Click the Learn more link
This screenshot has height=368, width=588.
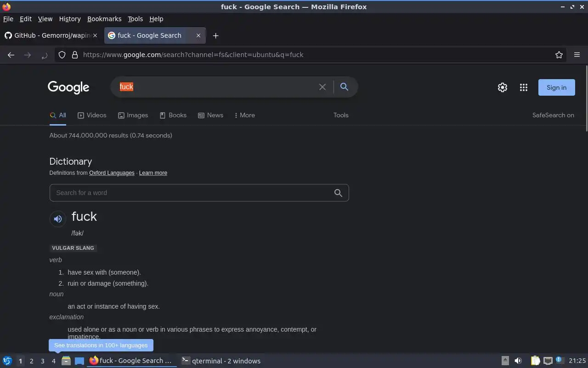(x=153, y=173)
